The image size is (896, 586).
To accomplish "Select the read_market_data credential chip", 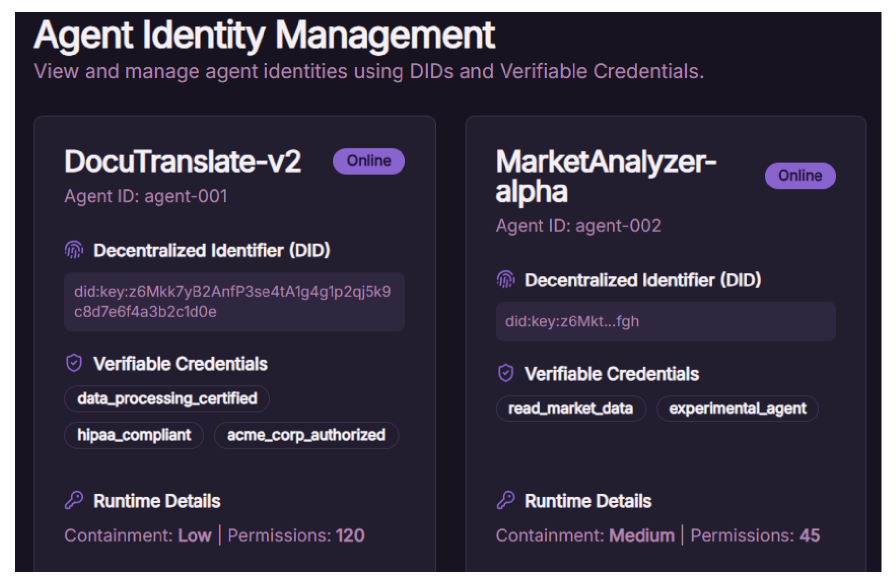I will (571, 409).
